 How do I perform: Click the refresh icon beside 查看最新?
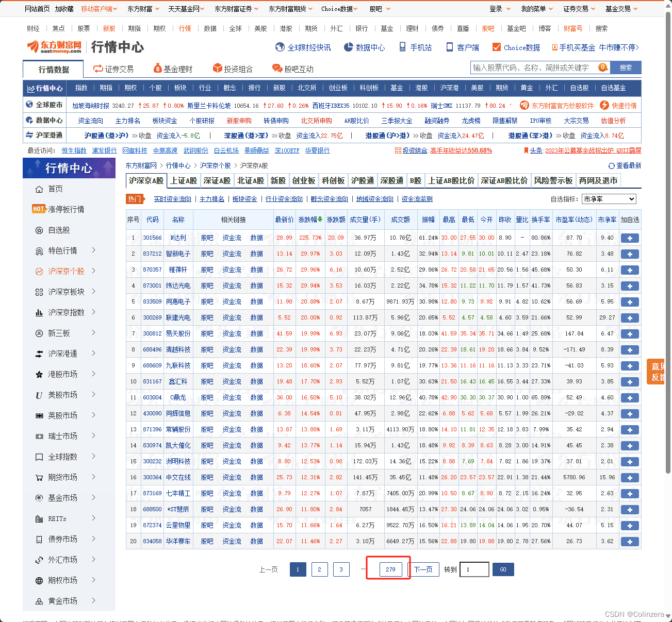point(612,166)
